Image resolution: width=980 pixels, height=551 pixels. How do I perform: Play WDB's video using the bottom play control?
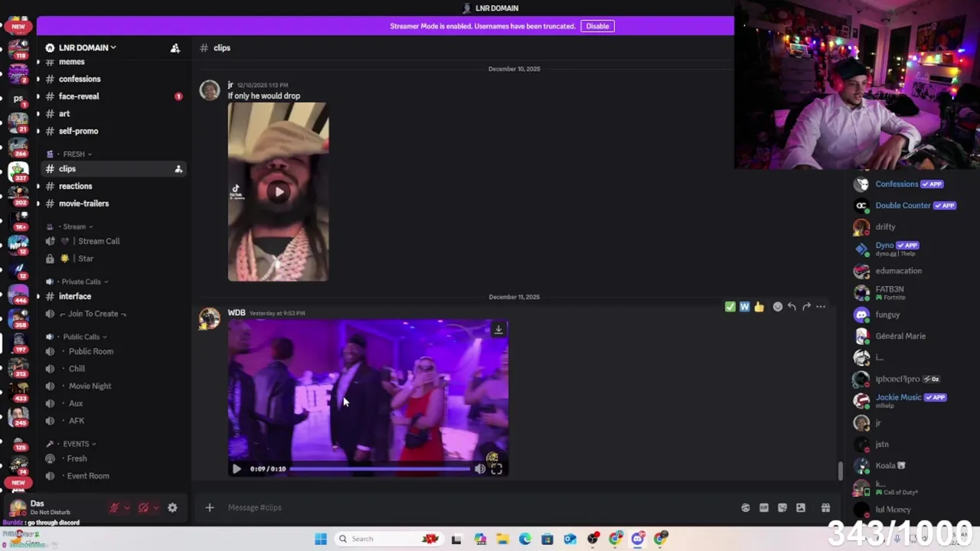click(237, 469)
